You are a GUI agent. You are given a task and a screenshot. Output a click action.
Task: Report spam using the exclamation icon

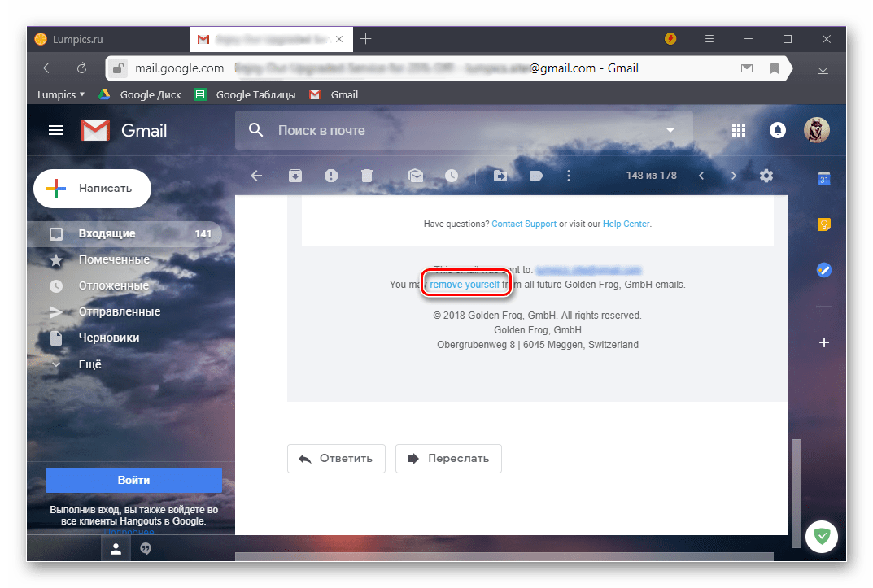331,176
